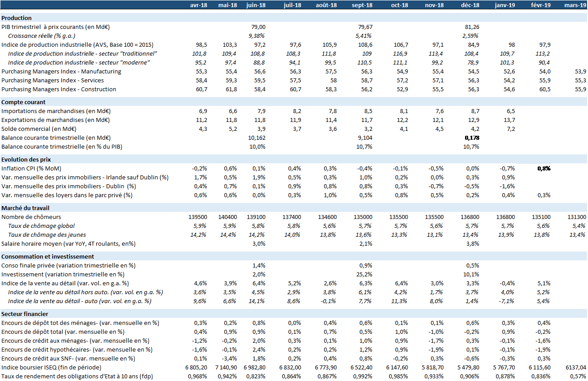Select the Croissance réelle row label
The width and height of the screenshot is (588, 381).
pos(41,36)
